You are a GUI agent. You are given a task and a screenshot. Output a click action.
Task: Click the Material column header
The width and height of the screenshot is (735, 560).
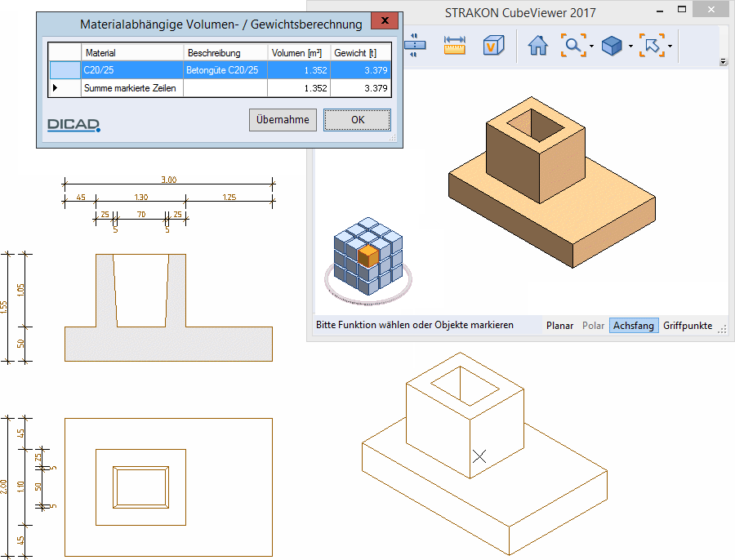(x=132, y=52)
